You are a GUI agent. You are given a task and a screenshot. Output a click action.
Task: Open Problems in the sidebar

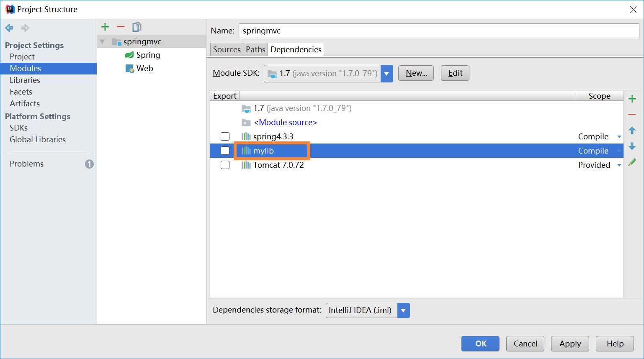(26, 164)
